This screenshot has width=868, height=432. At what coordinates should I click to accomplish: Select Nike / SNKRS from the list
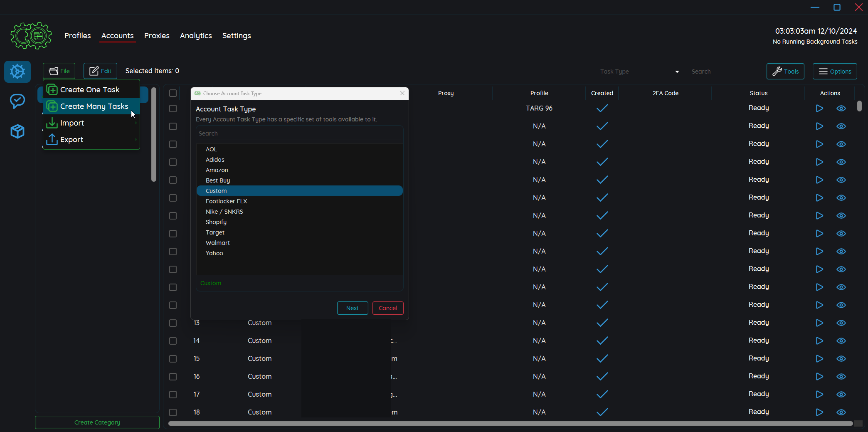(224, 212)
